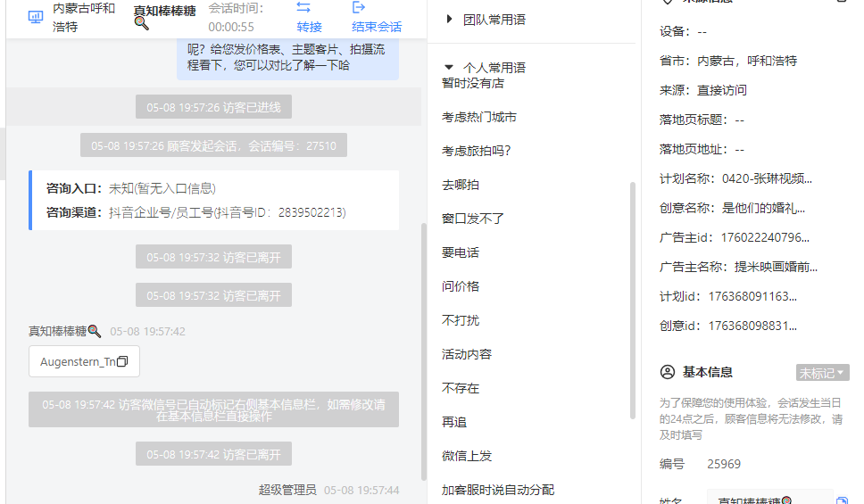Choose the 微信上发 quick phrase
This screenshot has height=504, width=864.
click(466, 456)
